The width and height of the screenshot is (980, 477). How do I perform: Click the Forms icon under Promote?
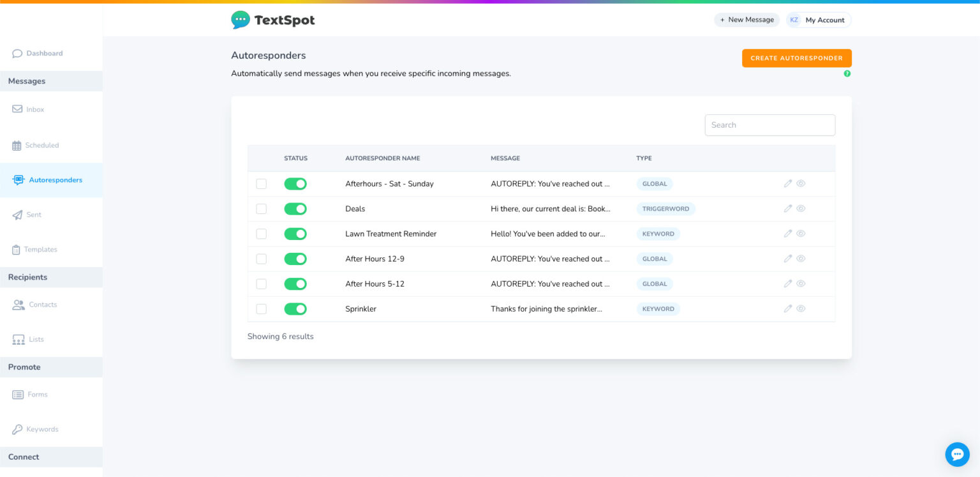tap(18, 394)
